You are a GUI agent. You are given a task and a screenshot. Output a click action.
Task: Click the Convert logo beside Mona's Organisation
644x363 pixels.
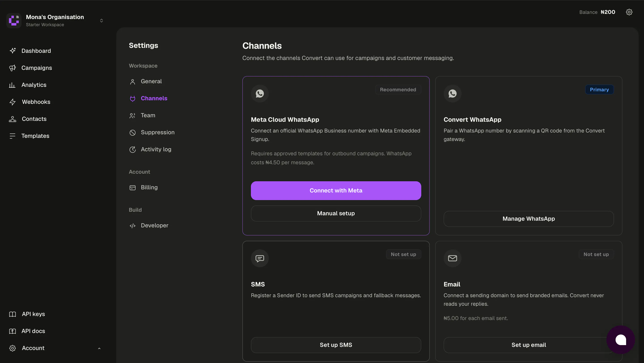pos(14,21)
